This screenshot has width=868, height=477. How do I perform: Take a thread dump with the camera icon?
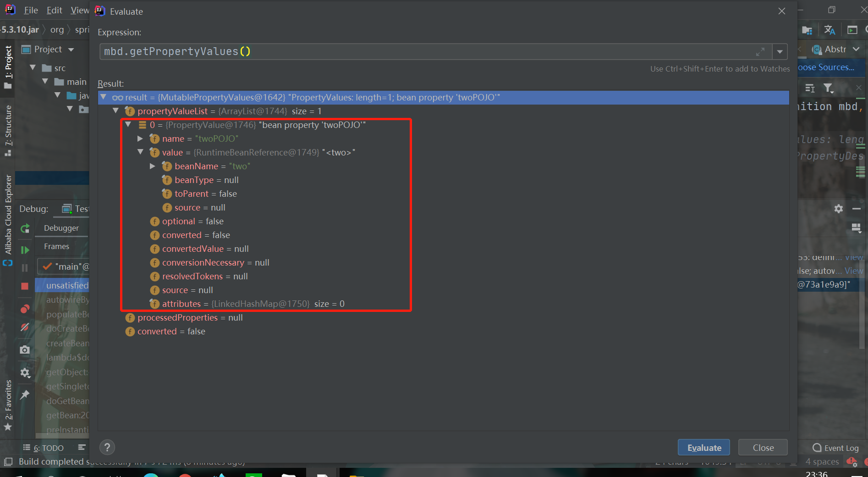[x=25, y=349]
